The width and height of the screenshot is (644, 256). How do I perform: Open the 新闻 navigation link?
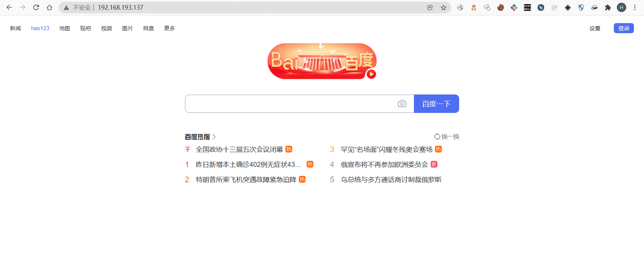coord(15,28)
